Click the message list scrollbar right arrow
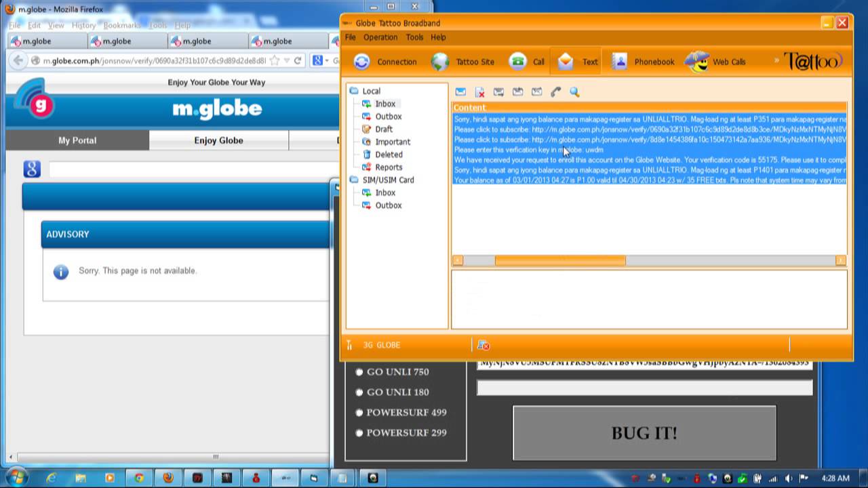 coord(841,260)
